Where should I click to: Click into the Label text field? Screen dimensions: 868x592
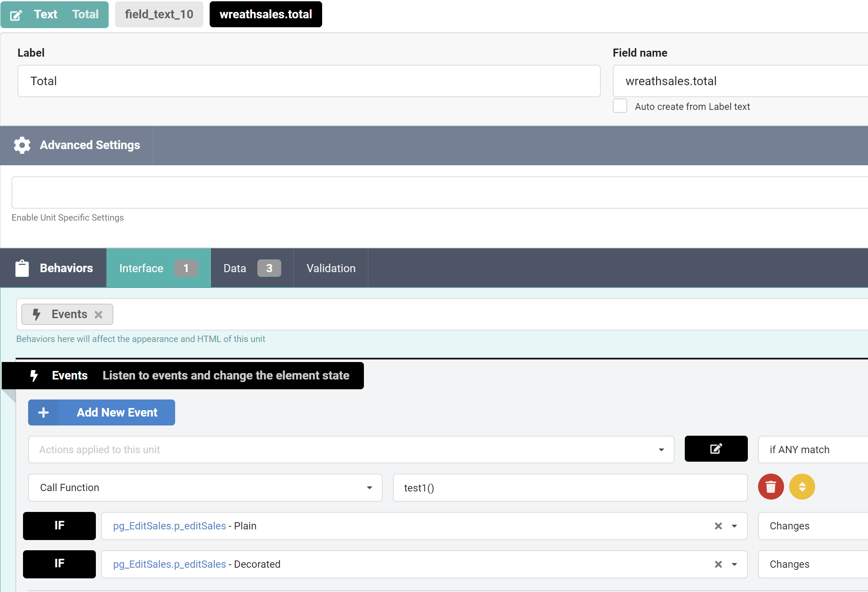pos(309,81)
